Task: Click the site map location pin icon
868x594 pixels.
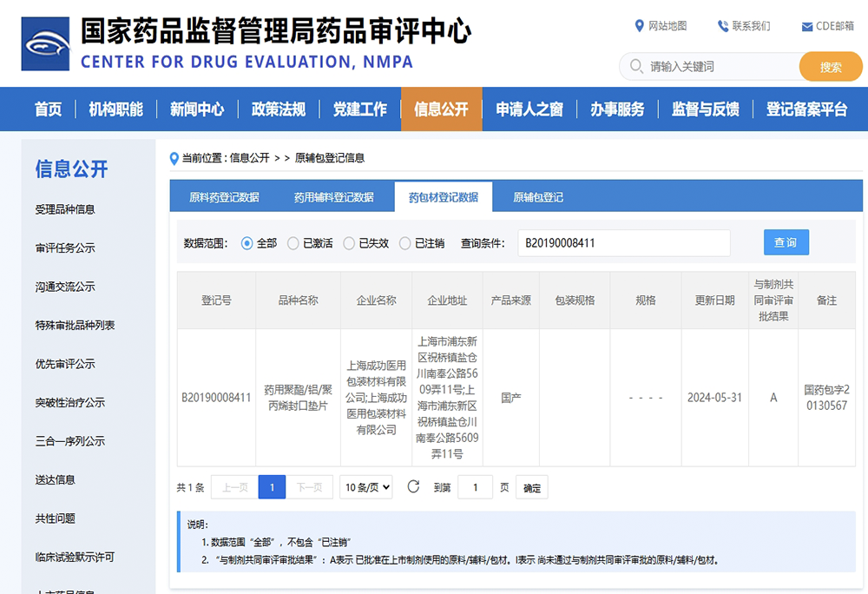Action: pyautogui.click(x=640, y=26)
